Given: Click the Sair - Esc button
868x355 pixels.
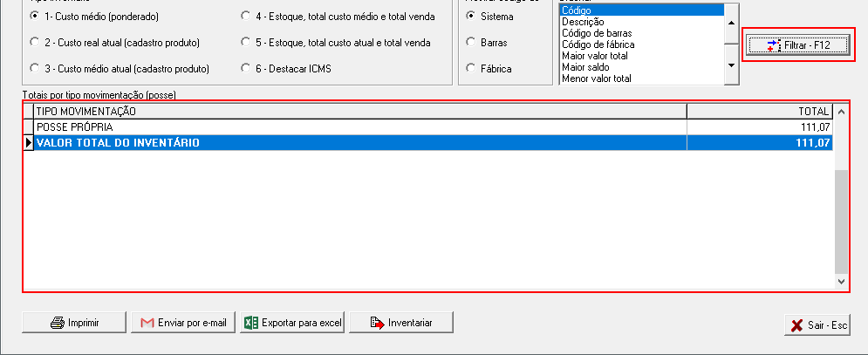Looking at the screenshot, I should [817, 325].
